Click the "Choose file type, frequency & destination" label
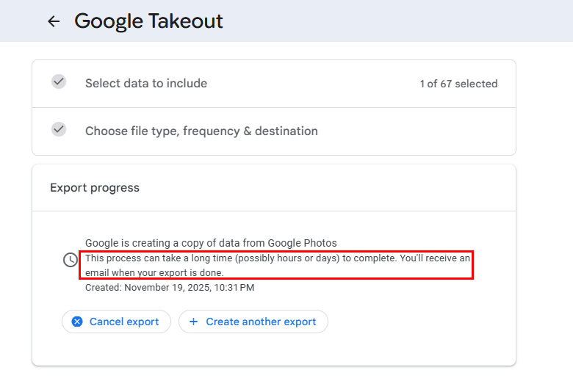The width and height of the screenshot is (573, 392). click(201, 131)
